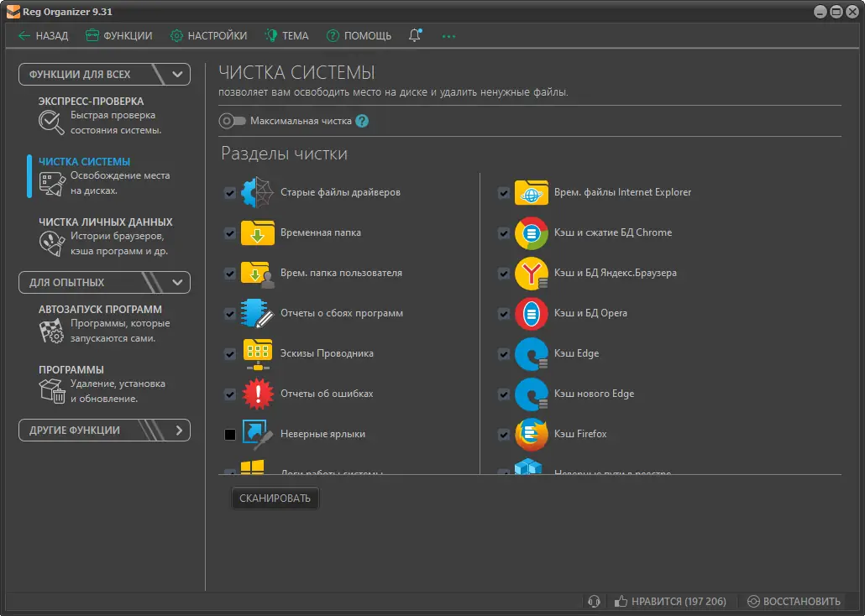Click the Кэш Edge icon
The width and height of the screenshot is (865, 616).
tap(531, 353)
